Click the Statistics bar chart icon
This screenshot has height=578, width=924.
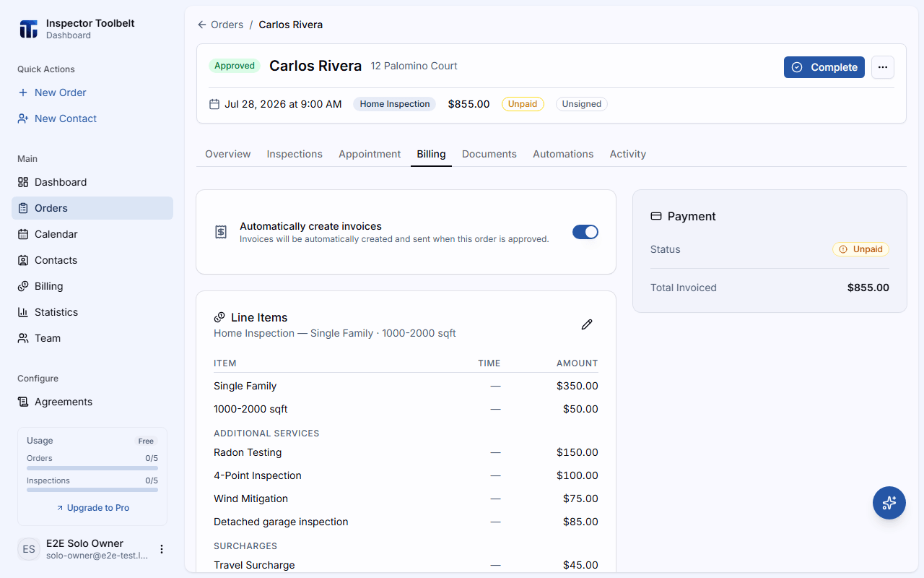(x=23, y=312)
